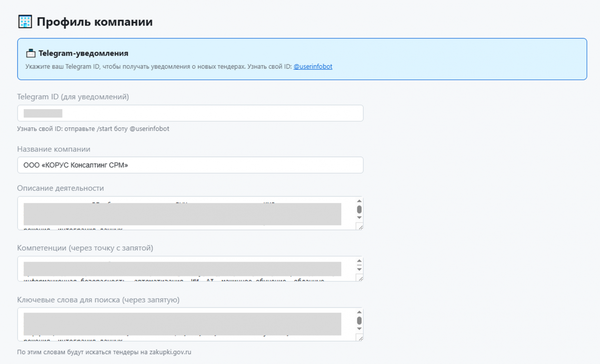Click the Название компании label
The width and height of the screenshot is (600, 364).
tap(54, 149)
